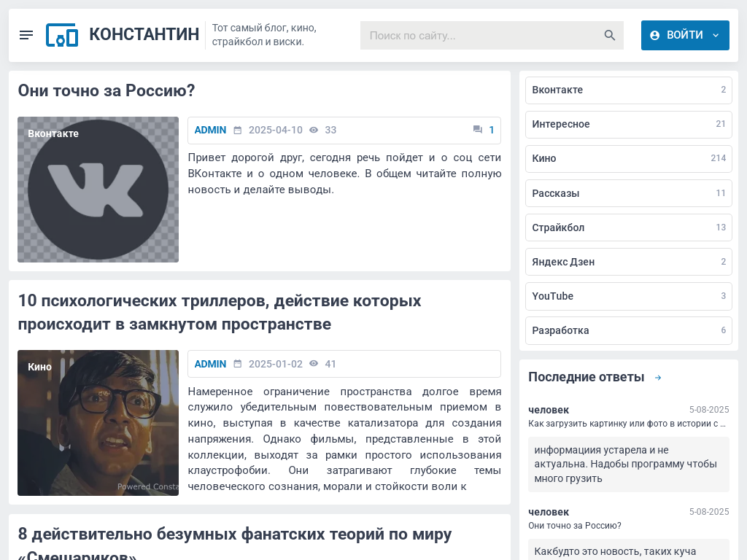The image size is (747, 560).
Task: Select the Разработка category
Action: 628,330
